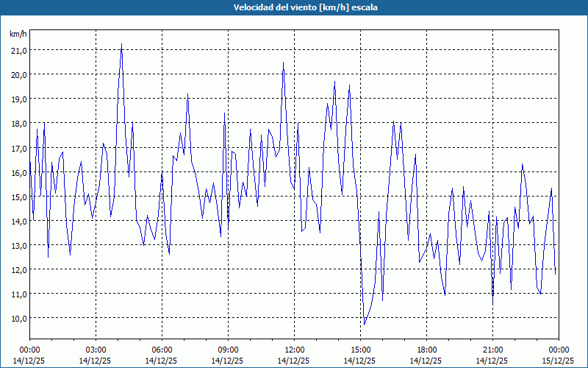588x368 pixels.
Task: Select the 18,0 y-axis tick label
Action: pos(18,123)
